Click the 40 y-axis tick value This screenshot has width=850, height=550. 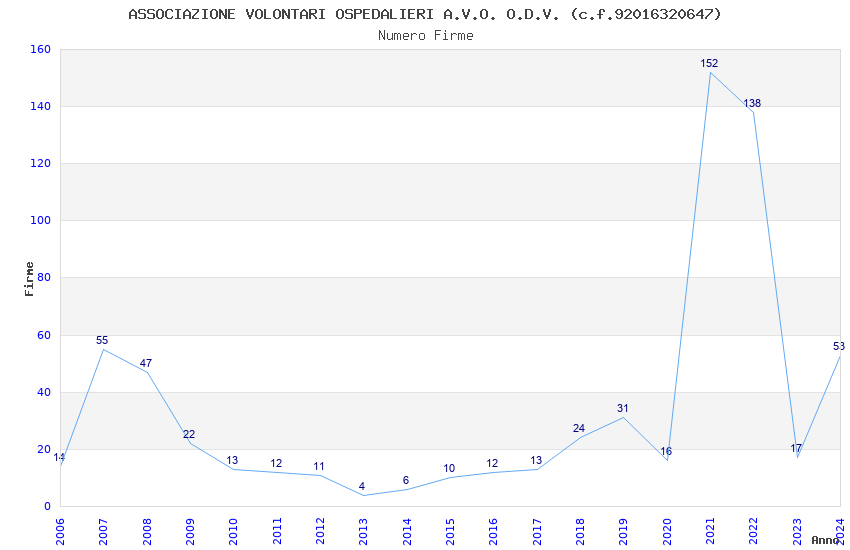click(x=43, y=392)
